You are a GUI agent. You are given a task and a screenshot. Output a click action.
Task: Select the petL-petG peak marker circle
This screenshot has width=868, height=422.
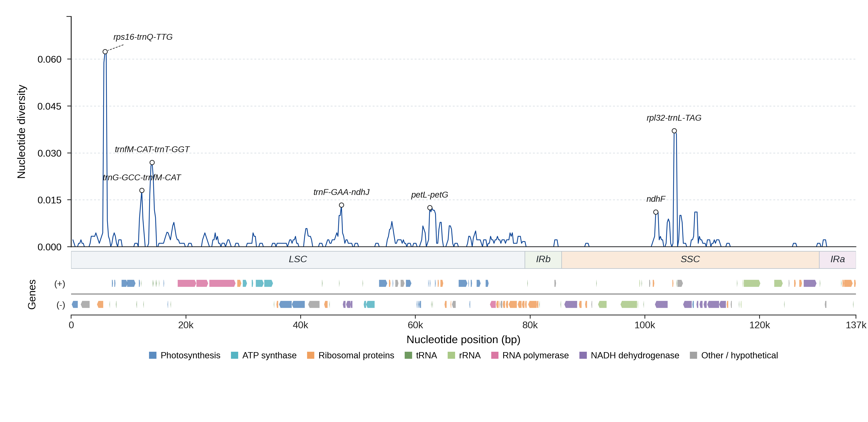430,208
